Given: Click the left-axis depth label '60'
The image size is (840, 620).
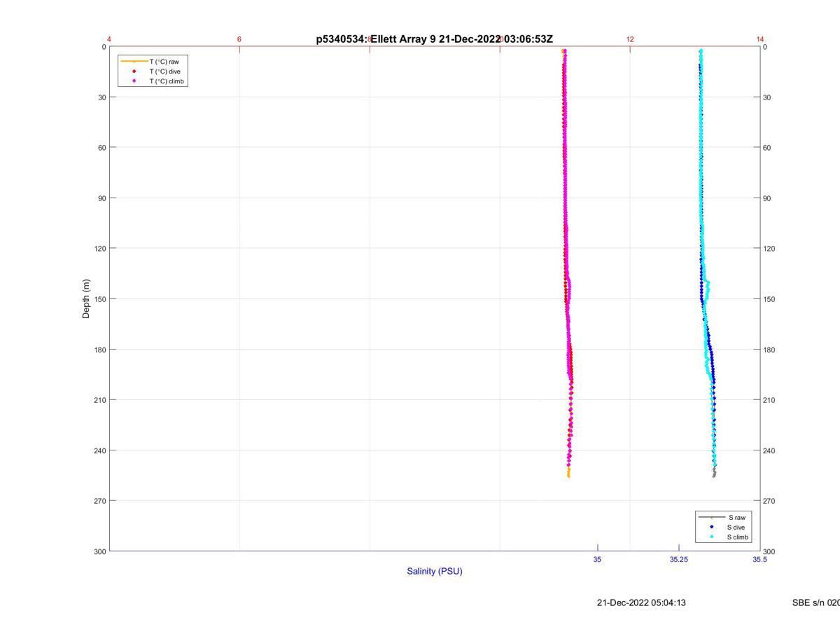Looking at the screenshot, I should pyautogui.click(x=102, y=148).
